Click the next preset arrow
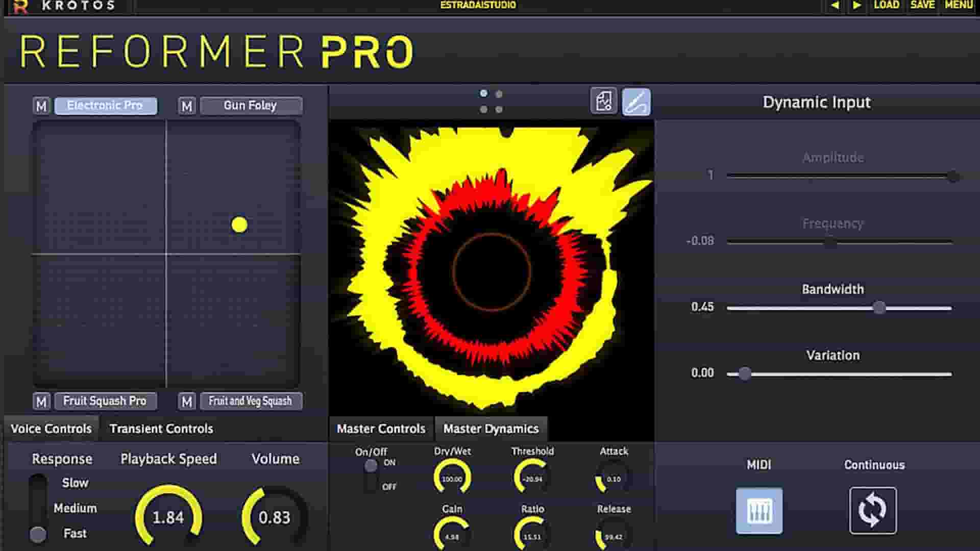 pyautogui.click(x=856, y=5)
